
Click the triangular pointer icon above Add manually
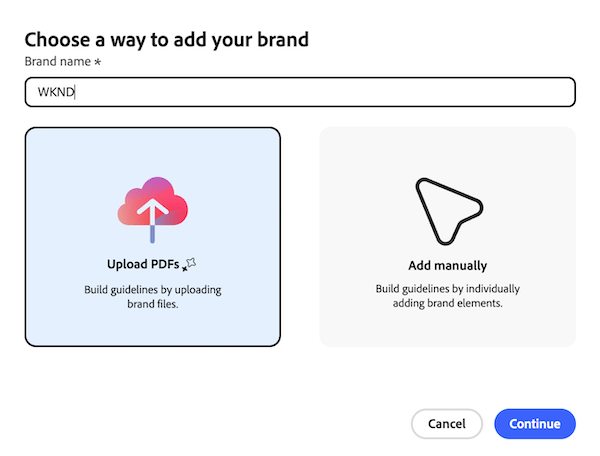tap(447, 210)
